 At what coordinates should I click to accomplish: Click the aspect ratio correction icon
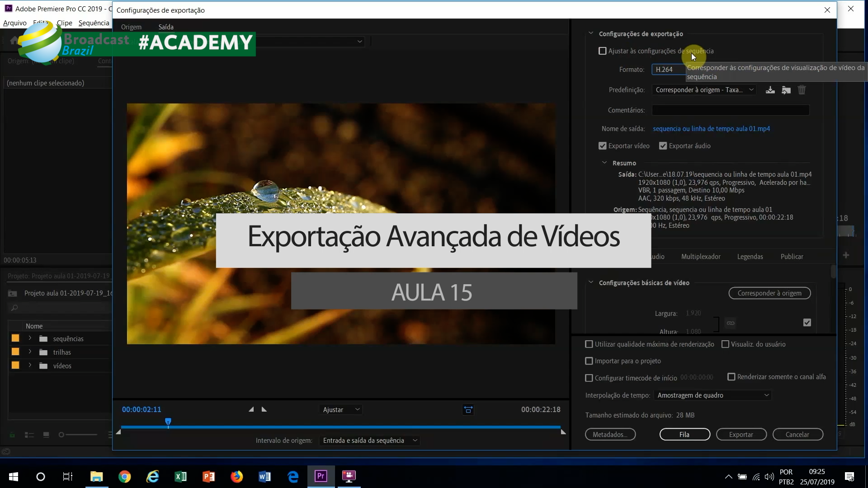(468, 410)
